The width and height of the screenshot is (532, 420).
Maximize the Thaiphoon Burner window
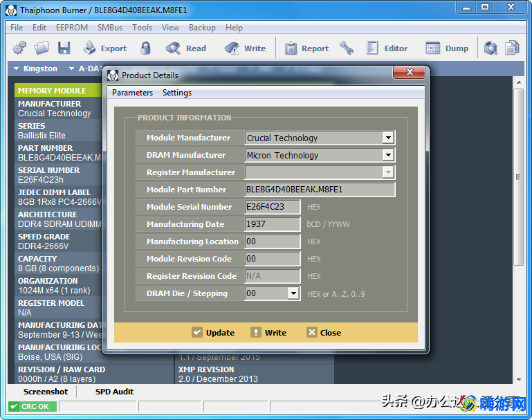point(485,7)
